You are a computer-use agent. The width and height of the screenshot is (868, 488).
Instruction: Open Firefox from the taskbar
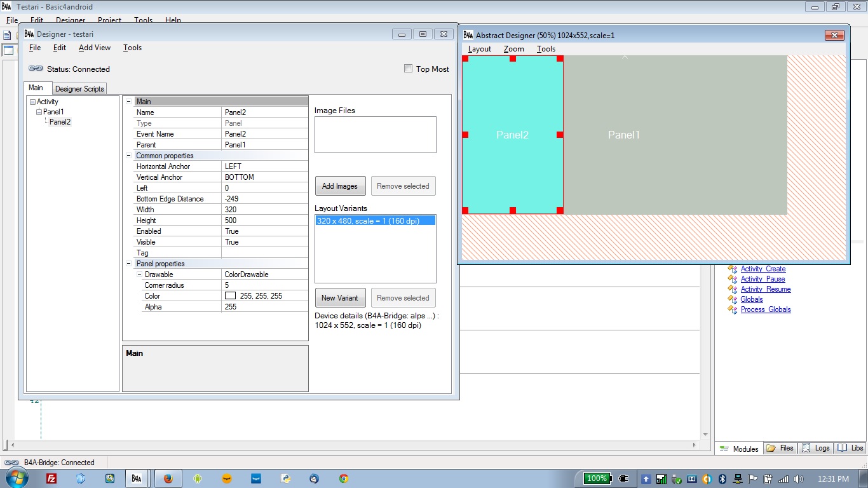(168, 478)
